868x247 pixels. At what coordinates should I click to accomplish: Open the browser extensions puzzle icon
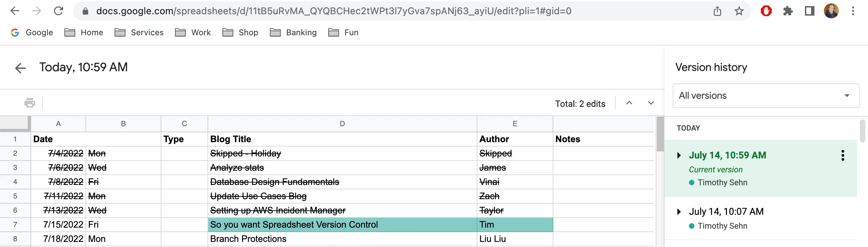pos(788,11)
